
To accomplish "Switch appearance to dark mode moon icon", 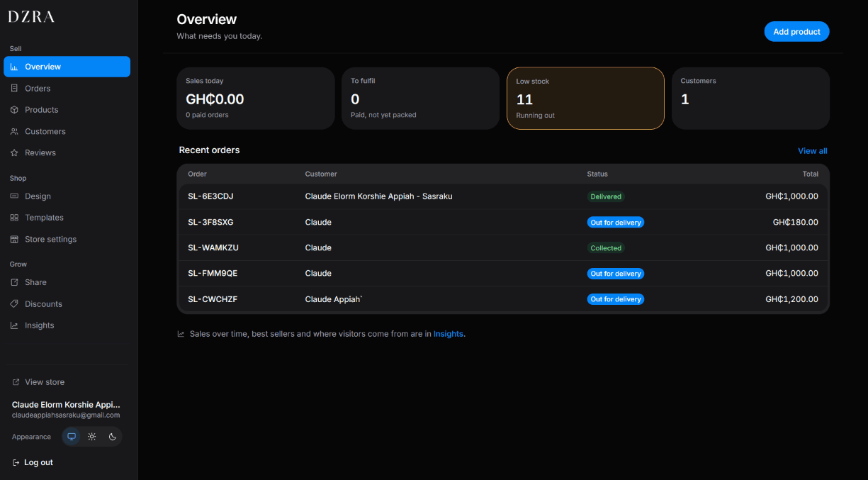I will (x=112, y=437).
